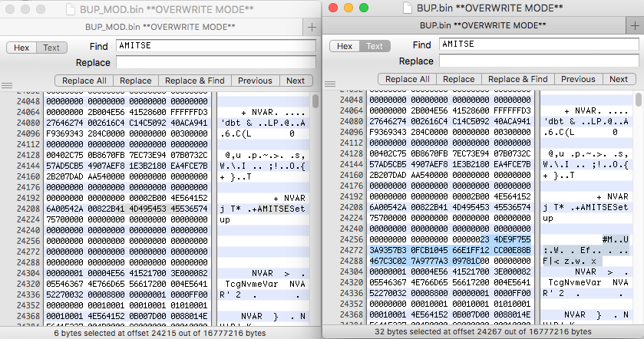Minimize the BUP.bin window
This screenshot has width=644, height=339.
[348, 8]
